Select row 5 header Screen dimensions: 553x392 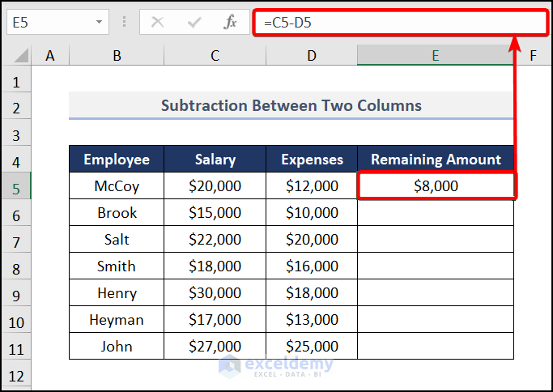pos(16,186)
